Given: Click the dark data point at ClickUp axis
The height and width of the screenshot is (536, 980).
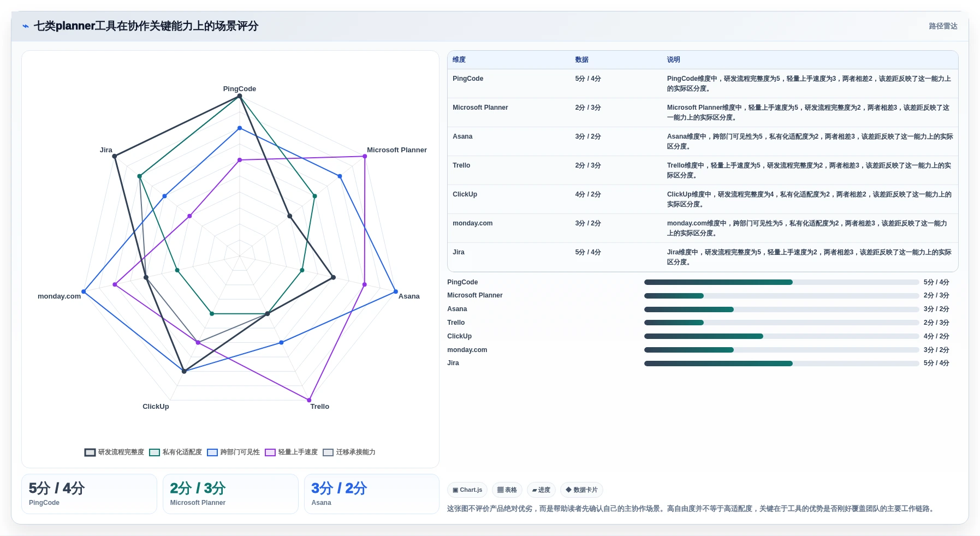Looking at the screenshot, I should click(184, 371).
